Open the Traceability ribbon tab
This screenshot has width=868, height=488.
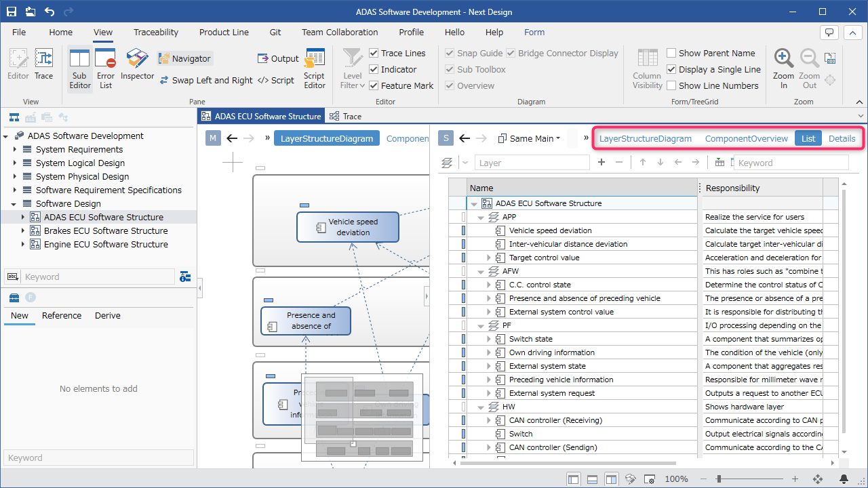coord(156,32)
